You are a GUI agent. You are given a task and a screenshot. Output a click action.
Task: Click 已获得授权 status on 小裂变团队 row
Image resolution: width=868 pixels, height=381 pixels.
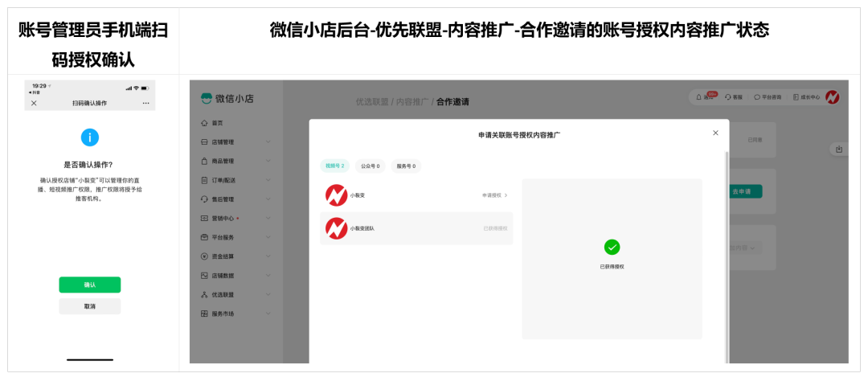point(495,229)
